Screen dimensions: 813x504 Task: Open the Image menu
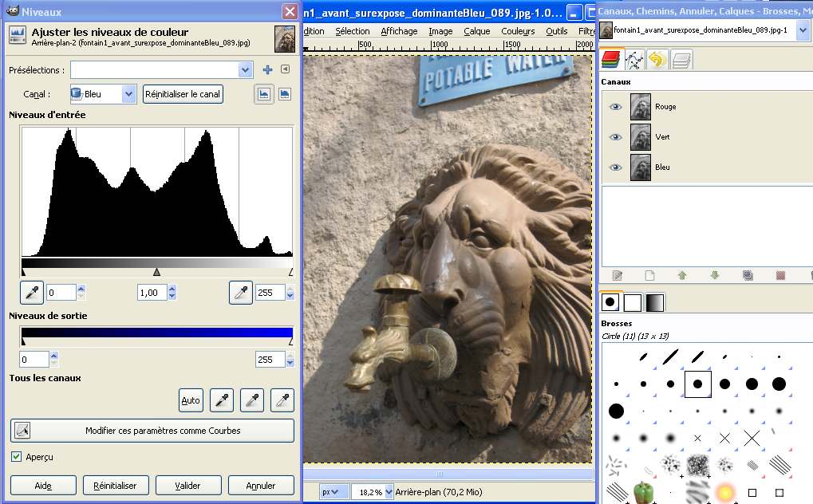tap(440, 32)
